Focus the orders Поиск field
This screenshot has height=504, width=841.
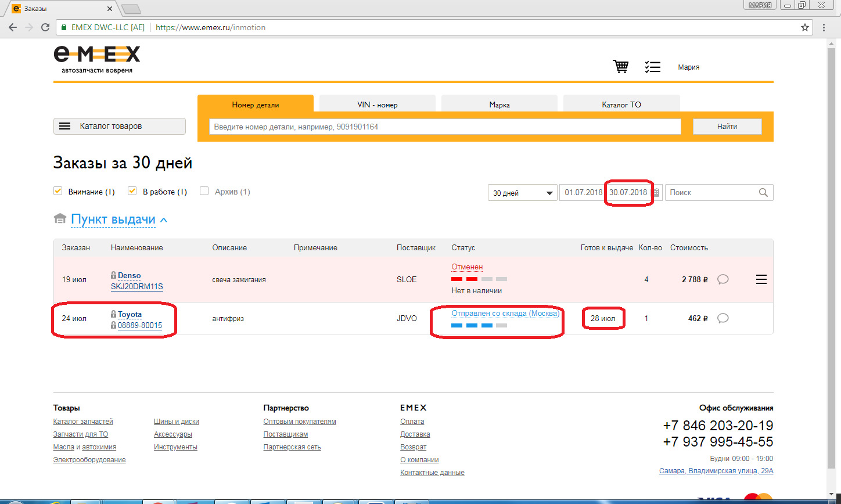[719, 193]
